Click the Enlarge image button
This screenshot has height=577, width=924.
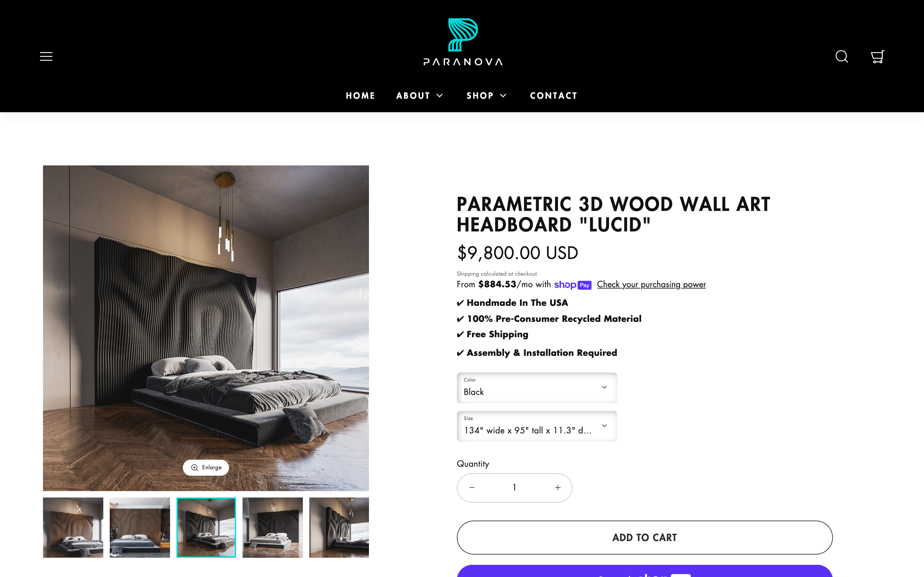coord(206,467)
